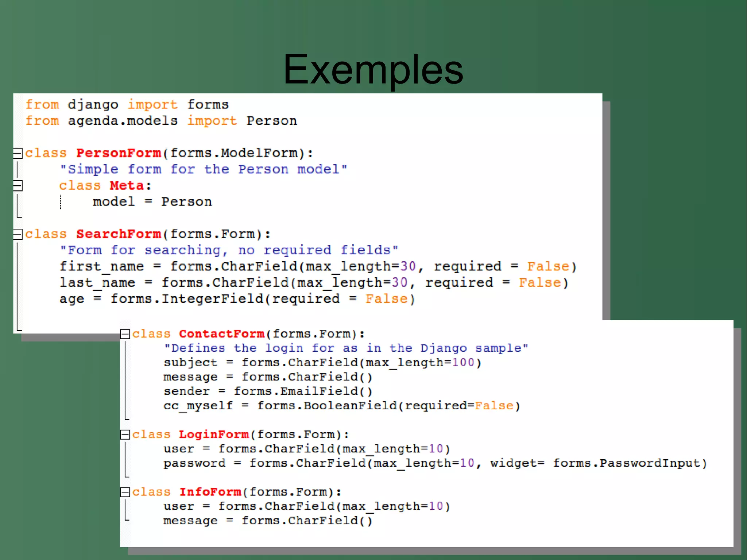Click the "password = forms.CharField" line
Viewport: 747px width, 560px height.
(435, 464)
